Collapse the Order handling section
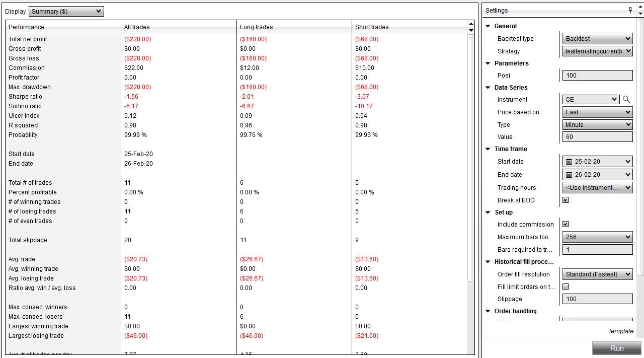Viewport: 644px width, 358px height. point(488,311)
